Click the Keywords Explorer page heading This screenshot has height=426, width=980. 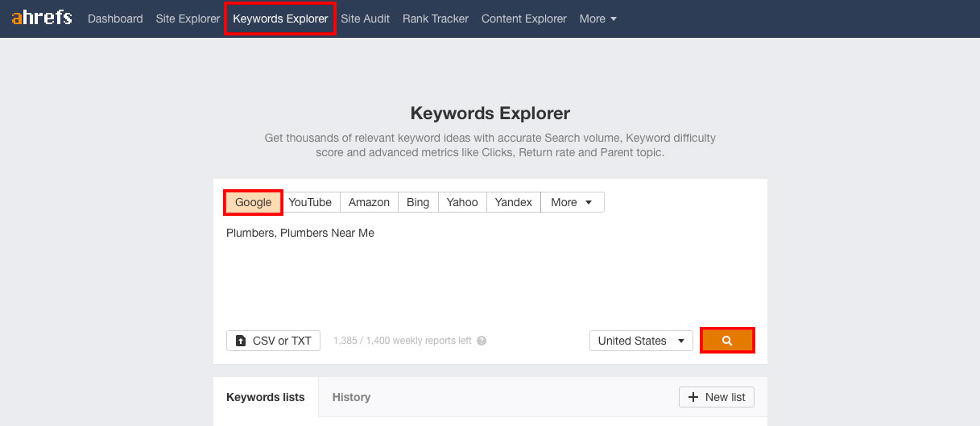point(490,114)
